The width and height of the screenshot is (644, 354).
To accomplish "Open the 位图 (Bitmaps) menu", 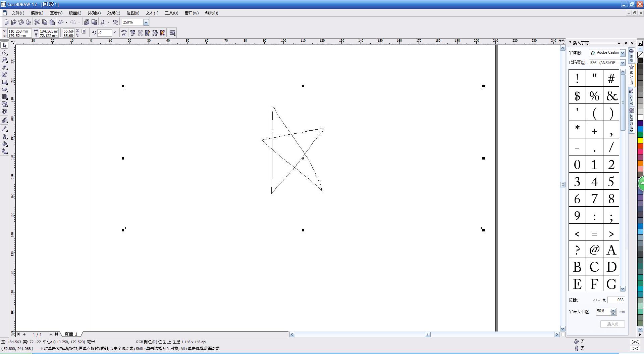I will pyautogui.click(x=133, y=13).
